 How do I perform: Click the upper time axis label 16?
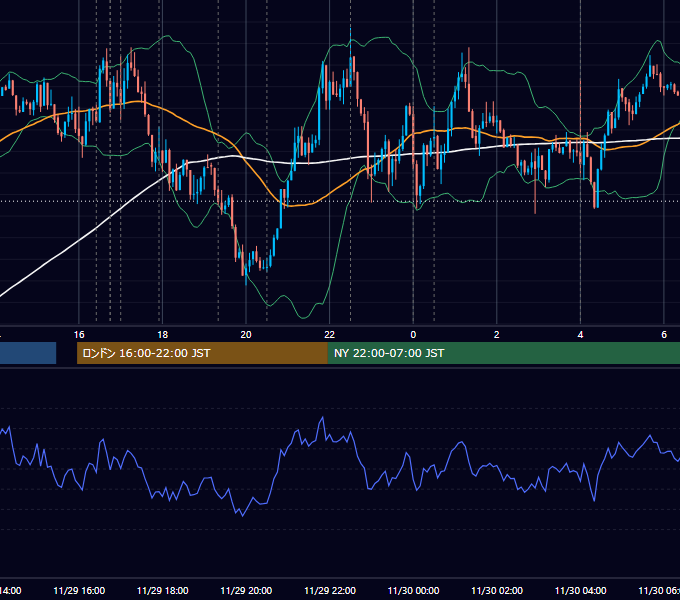click(79, 335)
